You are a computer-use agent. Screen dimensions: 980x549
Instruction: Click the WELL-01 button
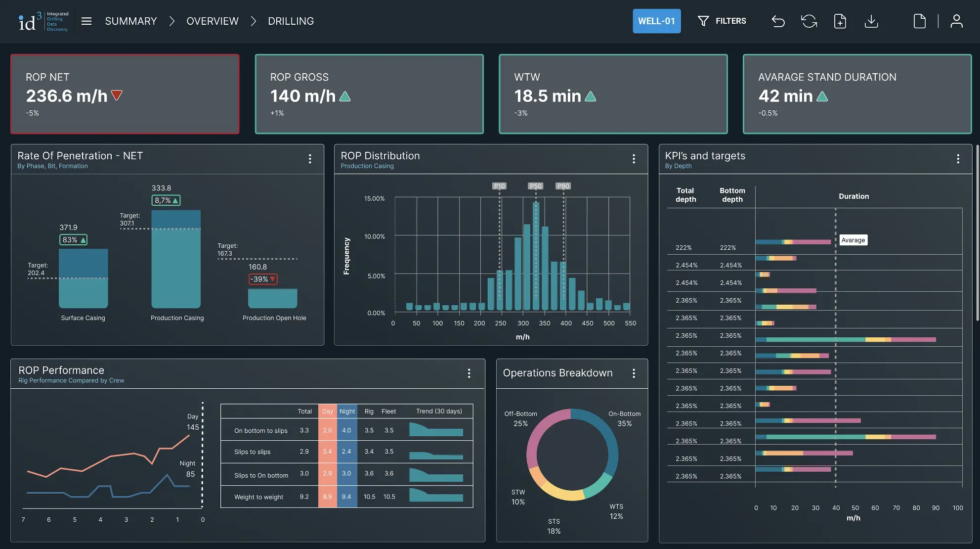[x=656, y=21]
